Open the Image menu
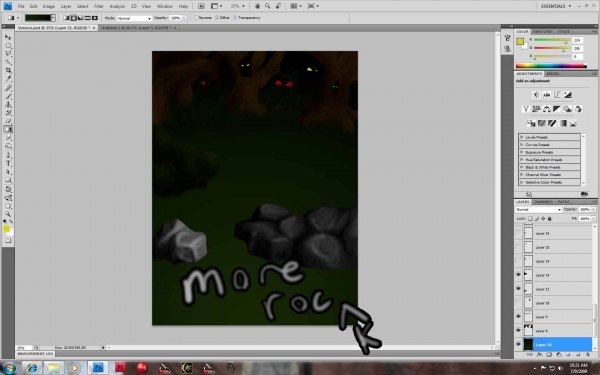This screenshot has height=375, width=600. coord(49,6)
